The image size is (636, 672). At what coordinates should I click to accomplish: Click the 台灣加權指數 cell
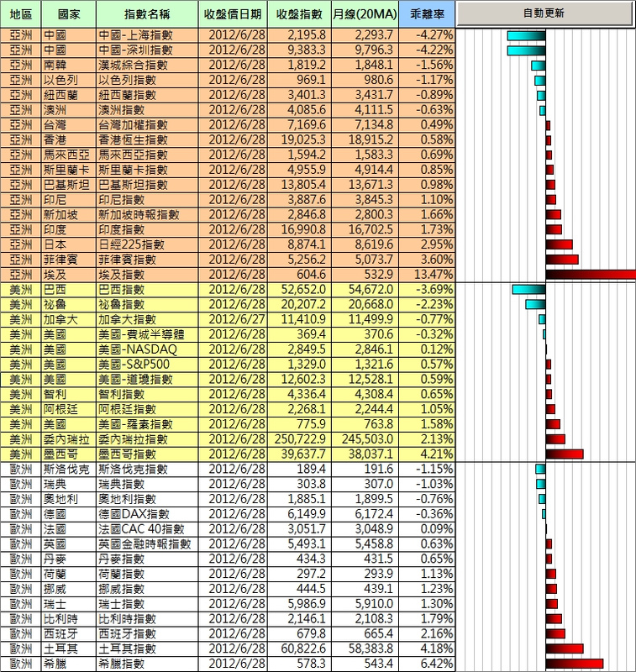click(147, 125)
